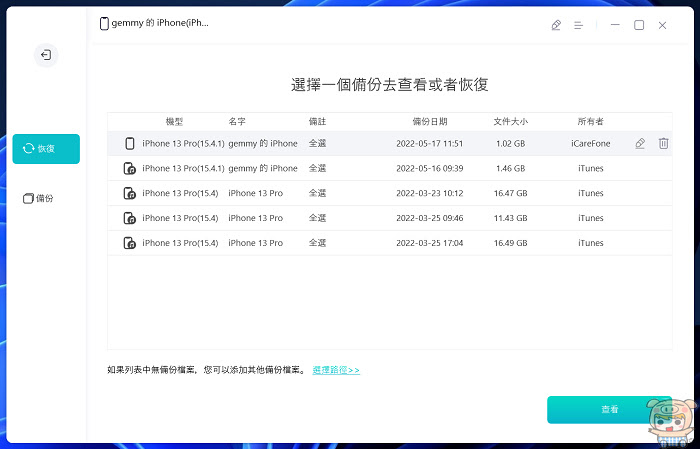Select backup dated 2022-03-25 17:04
The height and width of the screenshot is (449, 700).
point(390,243)
